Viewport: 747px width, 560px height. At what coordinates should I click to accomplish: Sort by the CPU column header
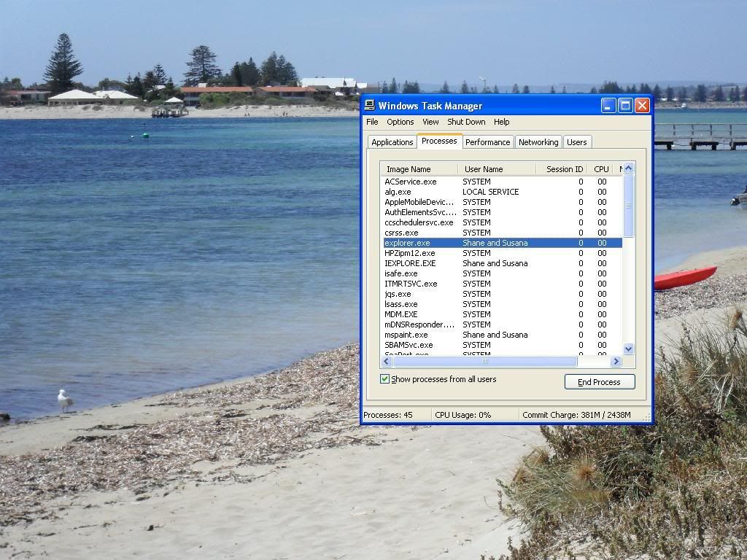pyautogui.click(x=601, y=169)
